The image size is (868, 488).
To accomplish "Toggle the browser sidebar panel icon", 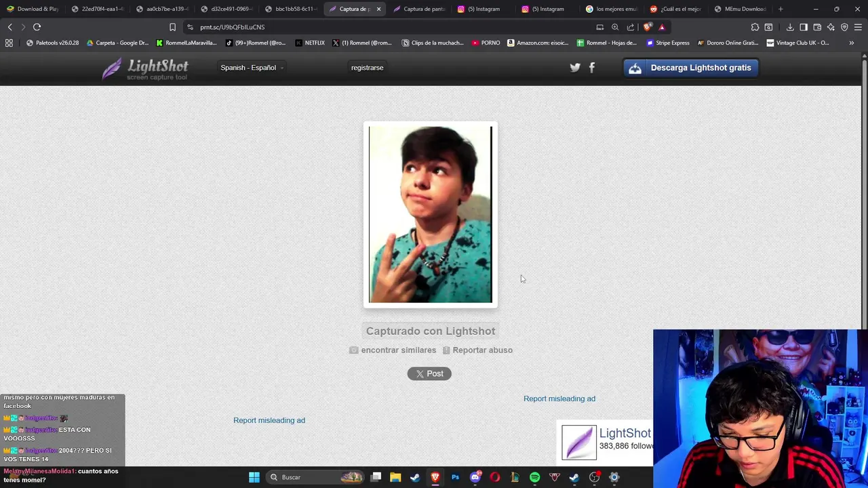I will tap(804, 27).
